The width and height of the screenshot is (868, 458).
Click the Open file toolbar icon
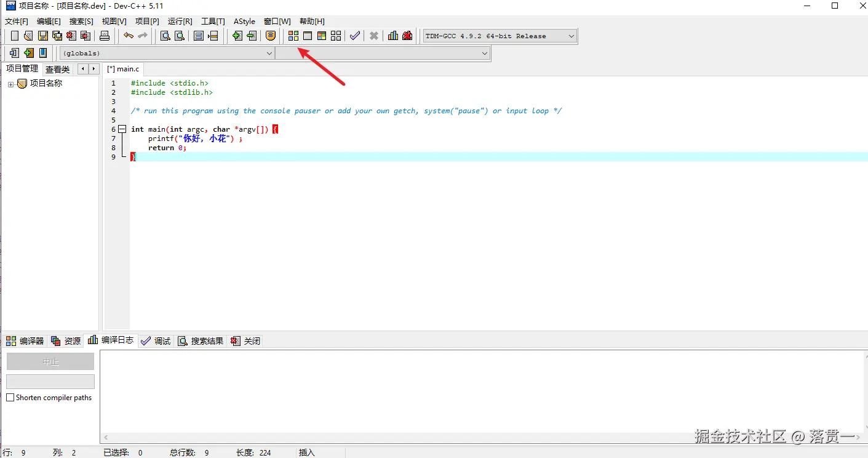click(x=28, y=36)
